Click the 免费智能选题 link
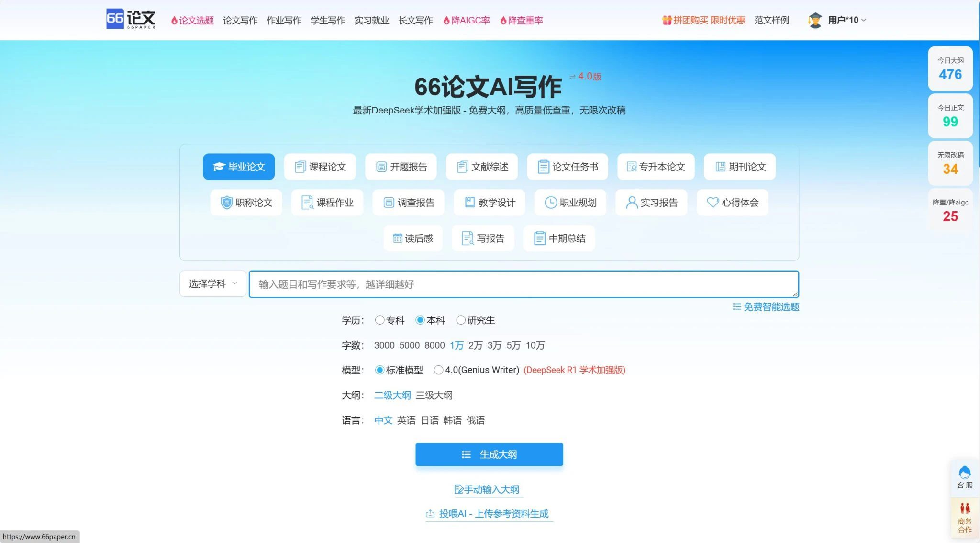The image size is (980, 543). pyautogui.click(x=766, y=306)
